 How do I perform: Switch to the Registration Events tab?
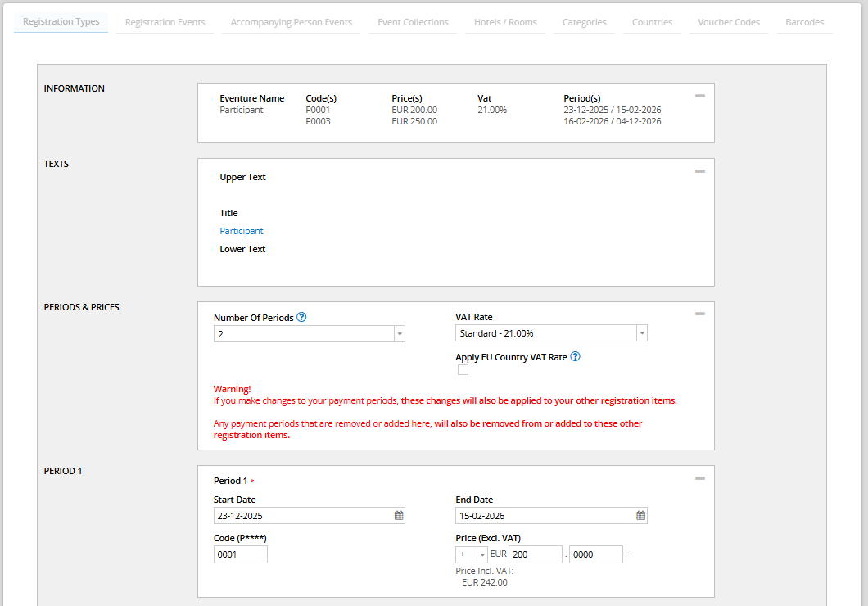click(165, 22)
